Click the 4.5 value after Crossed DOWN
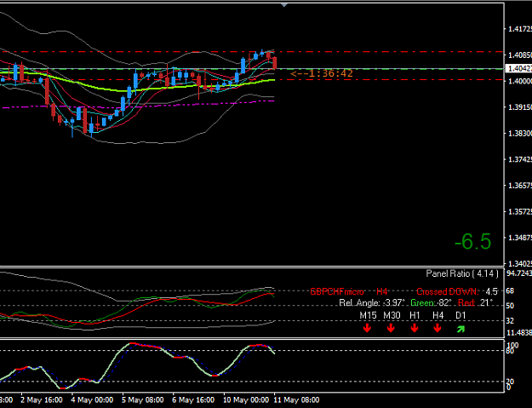The width and height of the screenshot is (532, 408). (x=491, y=291)
